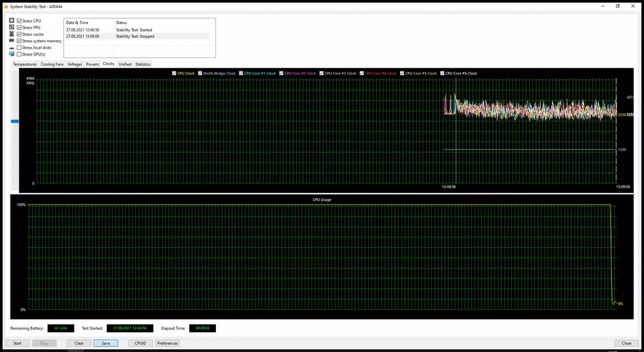Maximize the AIDA64 window
Screen dimensions: 644x352
[617, 6]
